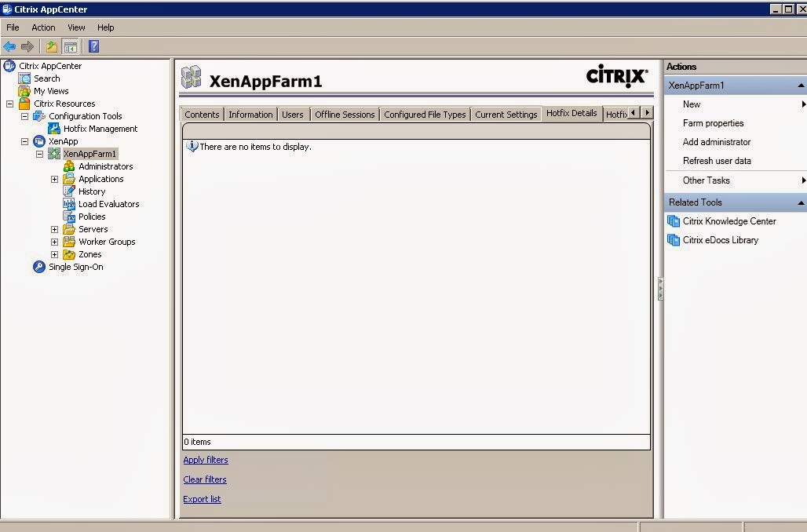Switch to the Current Settings tab

click(506, 115)
